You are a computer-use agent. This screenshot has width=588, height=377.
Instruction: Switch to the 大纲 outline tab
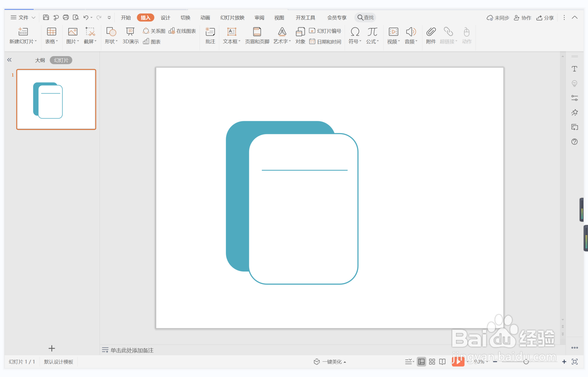click(x=40, y=60)
